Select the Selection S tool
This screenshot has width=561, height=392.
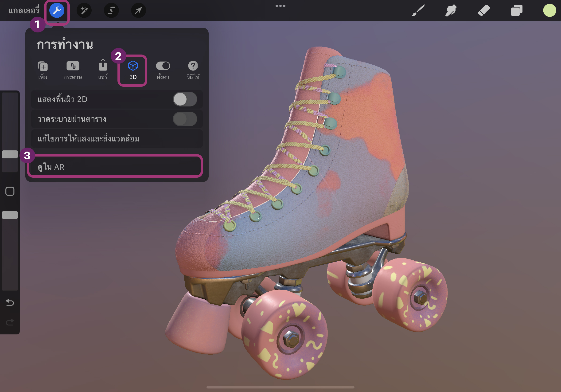click(x=111, y=11)
